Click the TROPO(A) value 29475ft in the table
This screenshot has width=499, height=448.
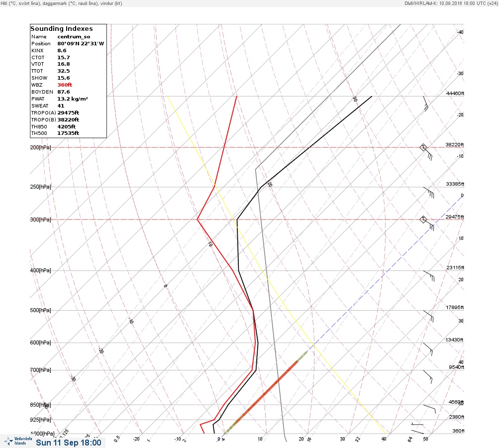pyautogui.click(x=68, y=112)
